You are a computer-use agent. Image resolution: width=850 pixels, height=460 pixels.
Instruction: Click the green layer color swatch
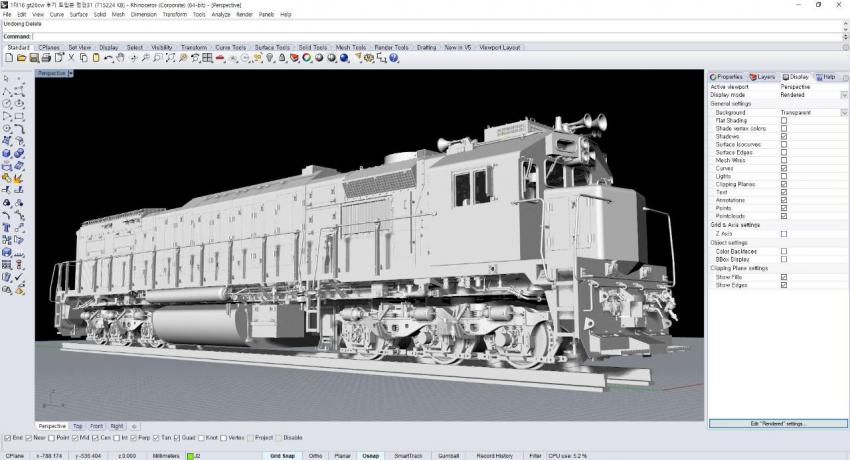[x=191, y=455]
